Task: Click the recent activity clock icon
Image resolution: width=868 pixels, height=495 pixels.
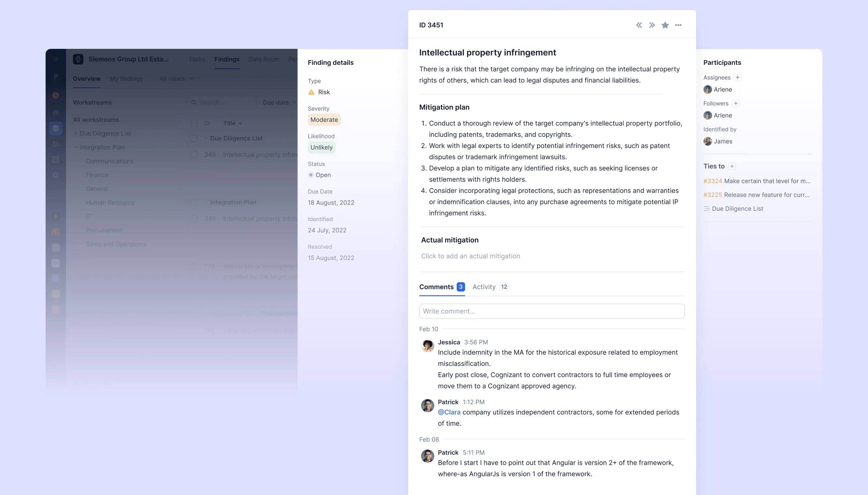Action: 56,95
